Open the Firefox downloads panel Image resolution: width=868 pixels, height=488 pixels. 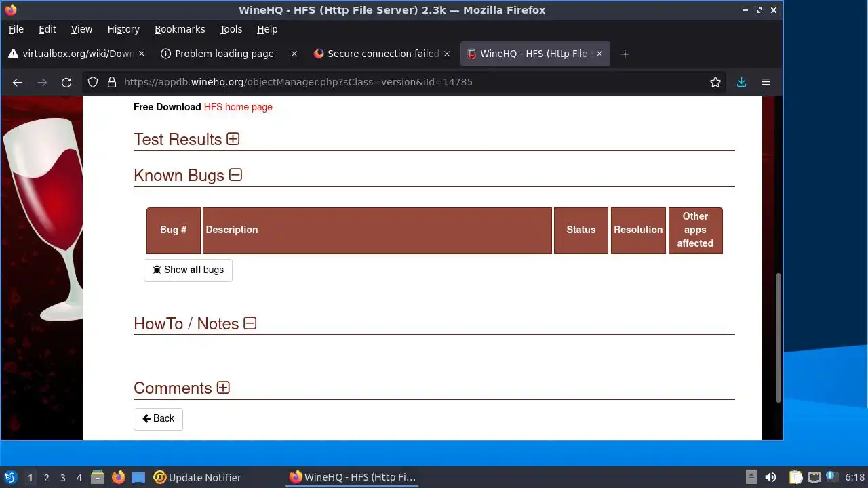point(741,82)
